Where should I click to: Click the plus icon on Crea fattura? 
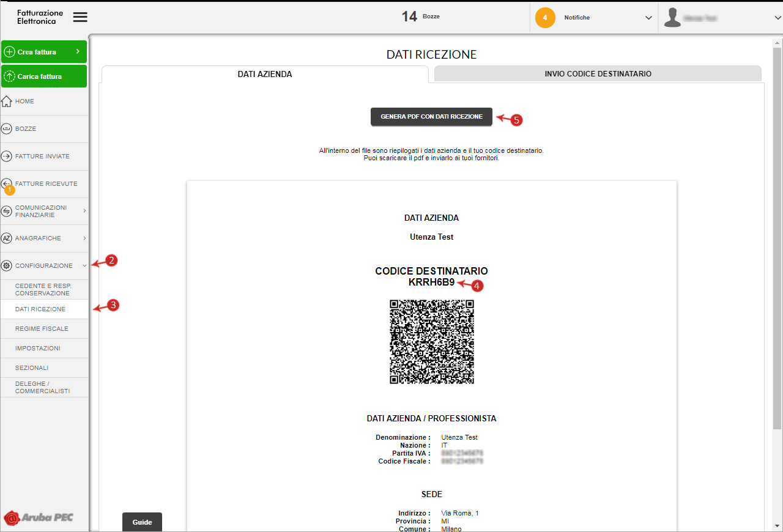9,52
